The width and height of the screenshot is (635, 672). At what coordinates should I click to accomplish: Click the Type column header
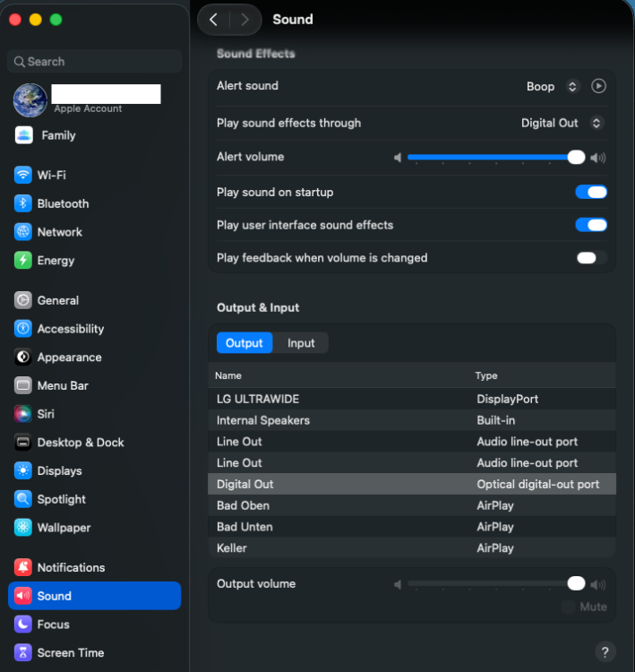(486, 375)
